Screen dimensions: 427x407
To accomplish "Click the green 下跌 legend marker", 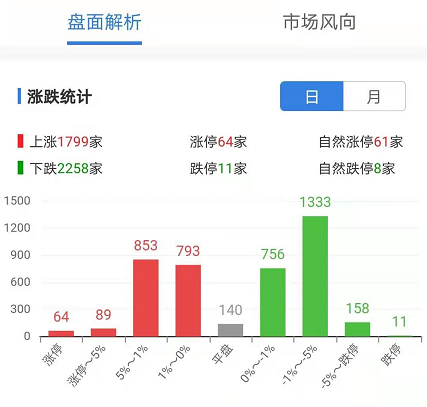I will tap(21, 168).
